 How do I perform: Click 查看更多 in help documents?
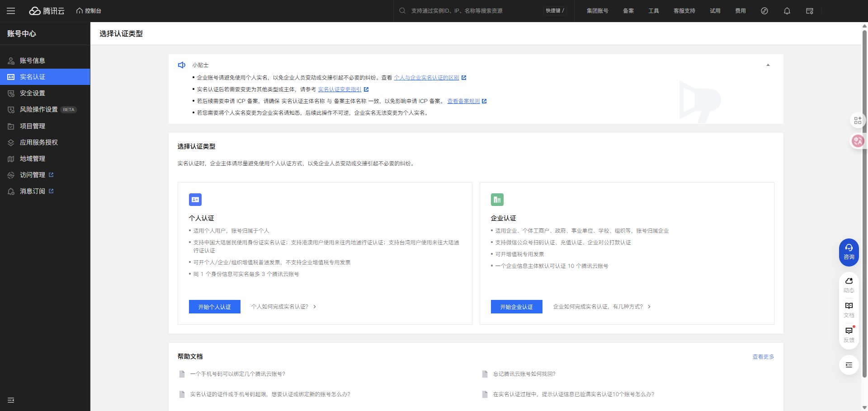click(x=763, y=357)
